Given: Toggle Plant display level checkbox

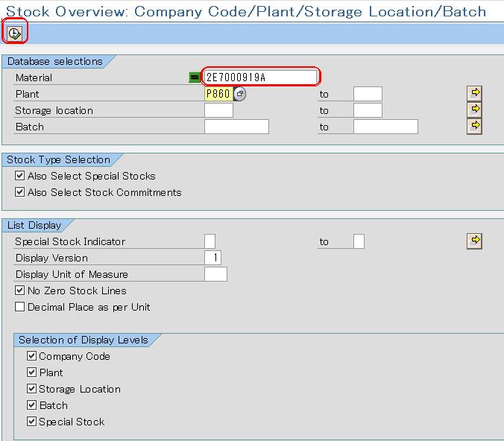Looking at the screenshot, I should (x=31, y=372).
